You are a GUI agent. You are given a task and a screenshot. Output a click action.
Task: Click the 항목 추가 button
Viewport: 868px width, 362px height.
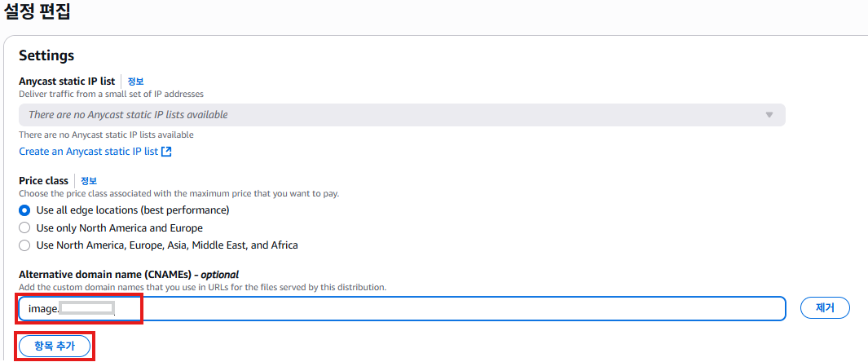(x=55, y=346)
